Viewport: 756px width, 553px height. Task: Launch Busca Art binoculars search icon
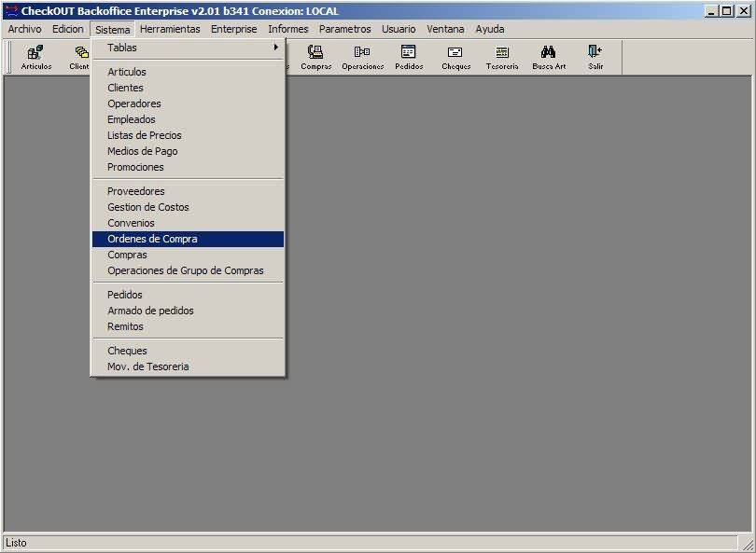(x=549, y=57)
